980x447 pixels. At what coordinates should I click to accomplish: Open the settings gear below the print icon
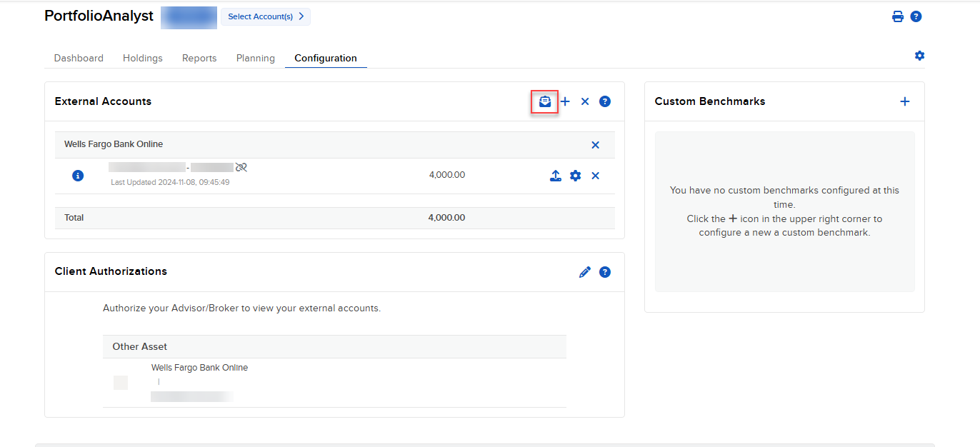pyautogui.click(x=919, y=56)
